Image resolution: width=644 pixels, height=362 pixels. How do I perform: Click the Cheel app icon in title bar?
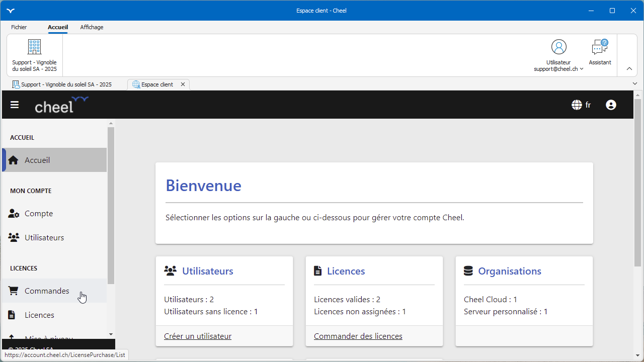pos(11,11)
